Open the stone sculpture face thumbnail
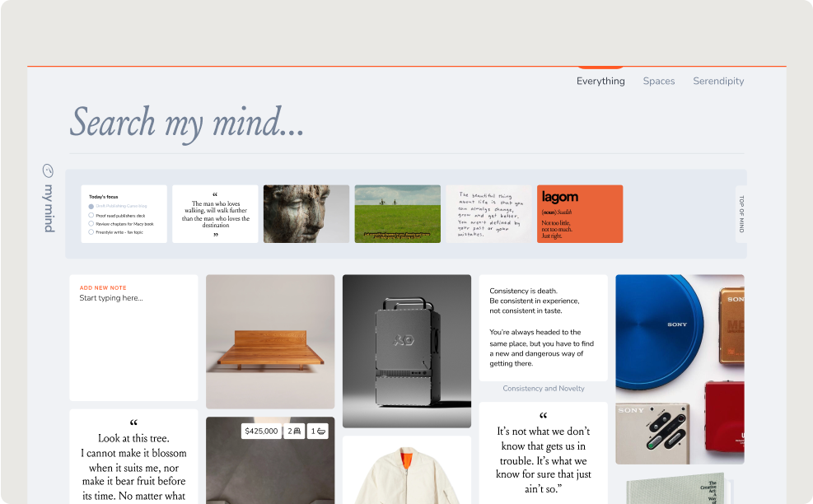Screen dimensions: 813x504 pyautogui.click(x=306, y=213)
